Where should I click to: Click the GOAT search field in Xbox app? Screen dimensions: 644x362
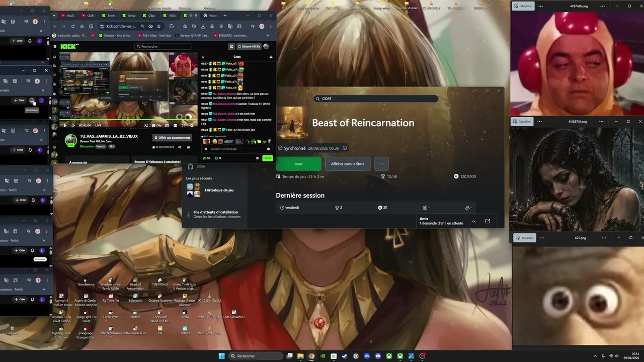coord(375,99)
